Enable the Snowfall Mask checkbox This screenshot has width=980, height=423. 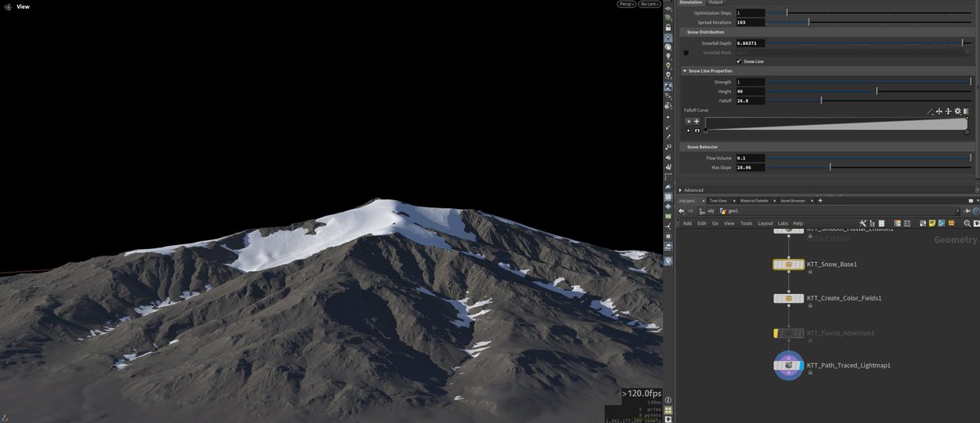coord(686,52)
